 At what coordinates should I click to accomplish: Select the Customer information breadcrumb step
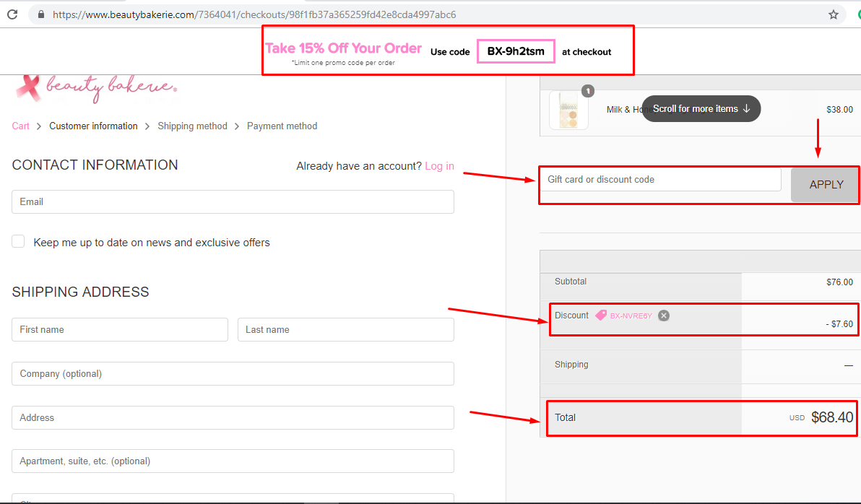(x=93, y=126)
